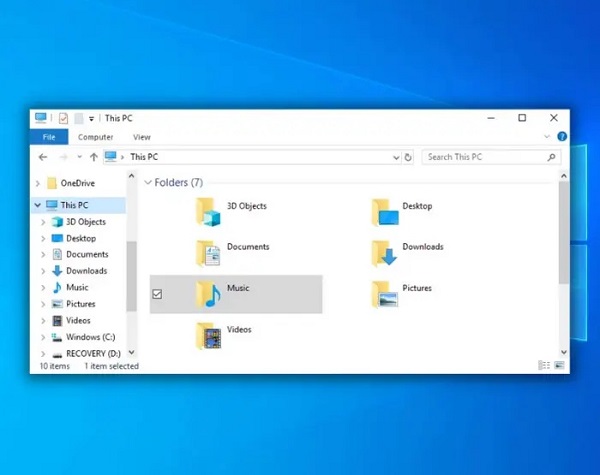The image size is (600, 475).
Task: Collapse the This PC tree node
Action: point(38,205)
